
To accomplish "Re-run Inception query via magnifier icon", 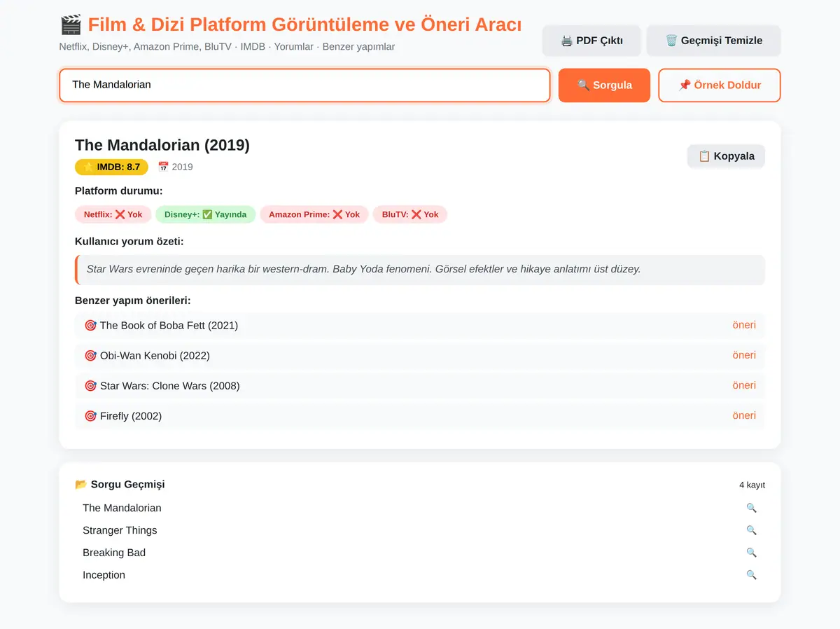I will (x=751, y=575).
